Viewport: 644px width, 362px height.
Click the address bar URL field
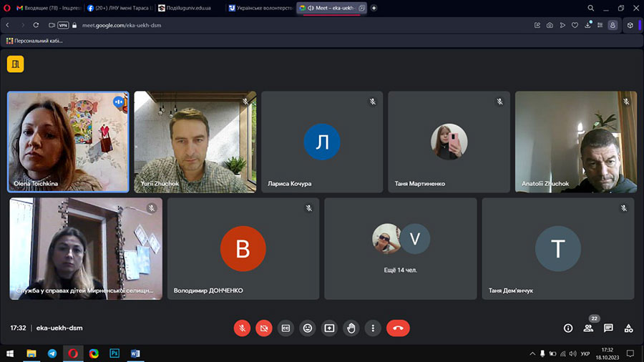(x=122, y=25)
